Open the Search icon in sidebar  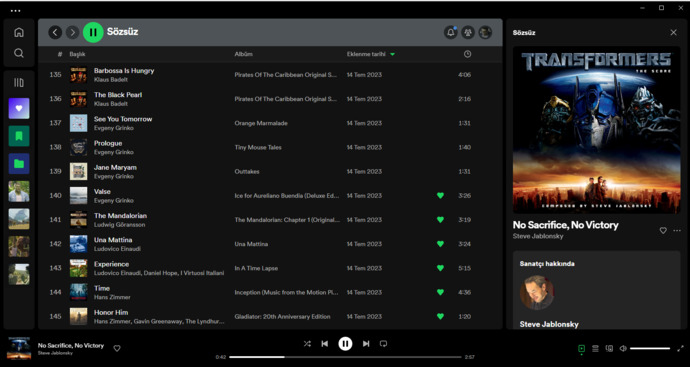tap(19, 53)
